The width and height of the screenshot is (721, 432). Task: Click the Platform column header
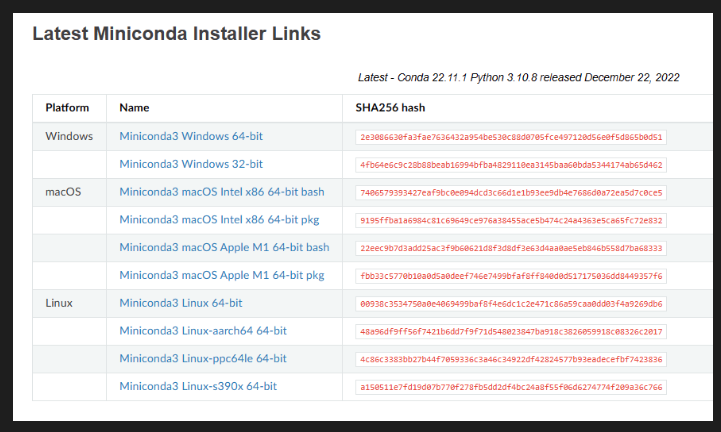[67, 108]
